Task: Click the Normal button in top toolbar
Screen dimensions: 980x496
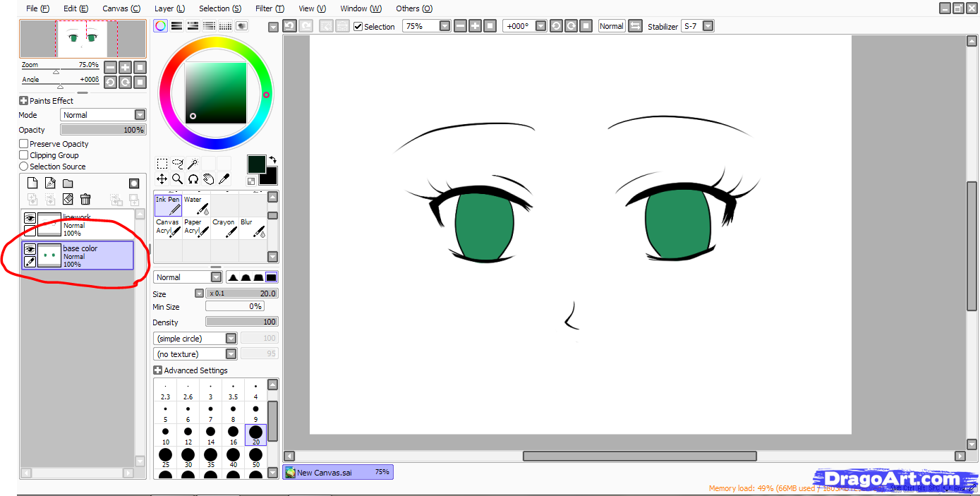Action: 611,26
